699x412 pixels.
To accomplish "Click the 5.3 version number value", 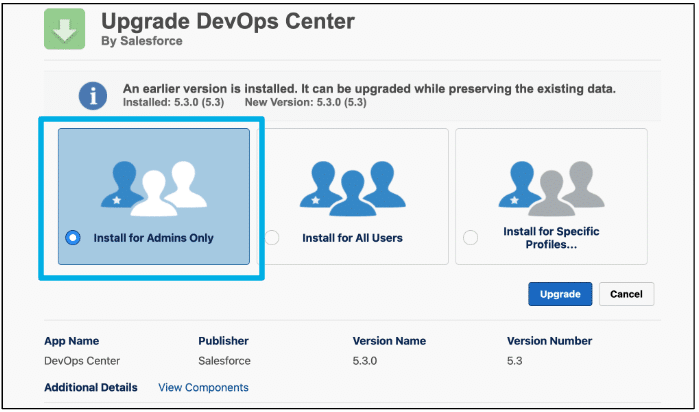I will click(x=514, y=361).
